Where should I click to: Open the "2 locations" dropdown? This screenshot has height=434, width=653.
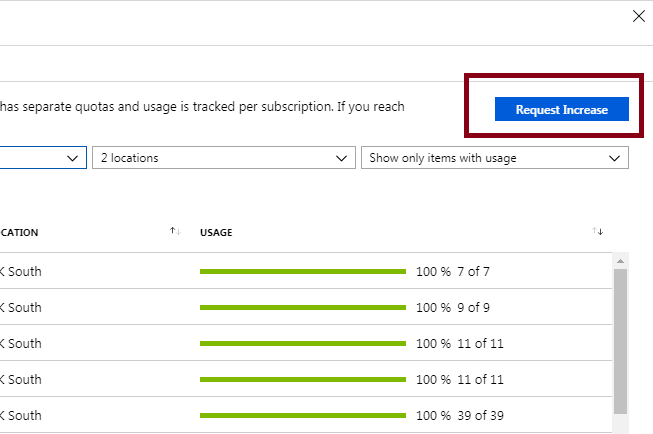(x=223, y=158)
